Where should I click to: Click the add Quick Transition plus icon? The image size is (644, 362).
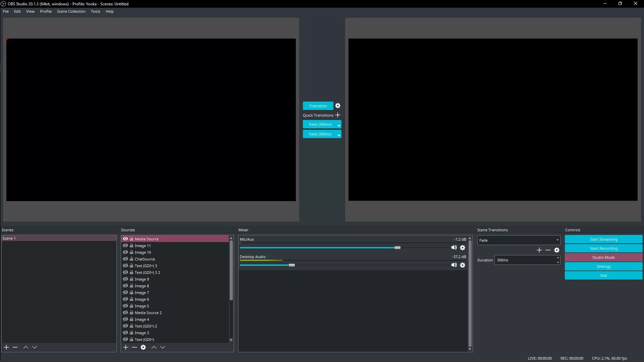338,115
